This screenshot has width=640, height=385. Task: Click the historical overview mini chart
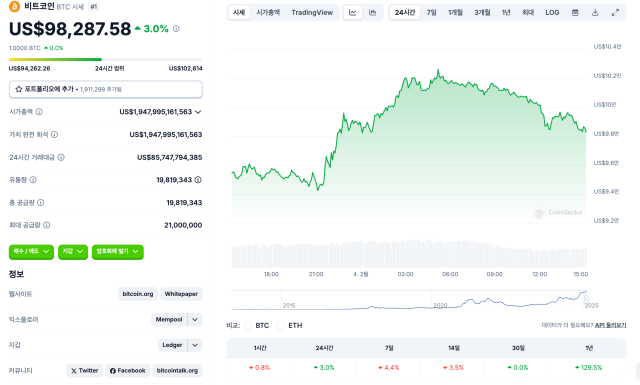(409, 300)
